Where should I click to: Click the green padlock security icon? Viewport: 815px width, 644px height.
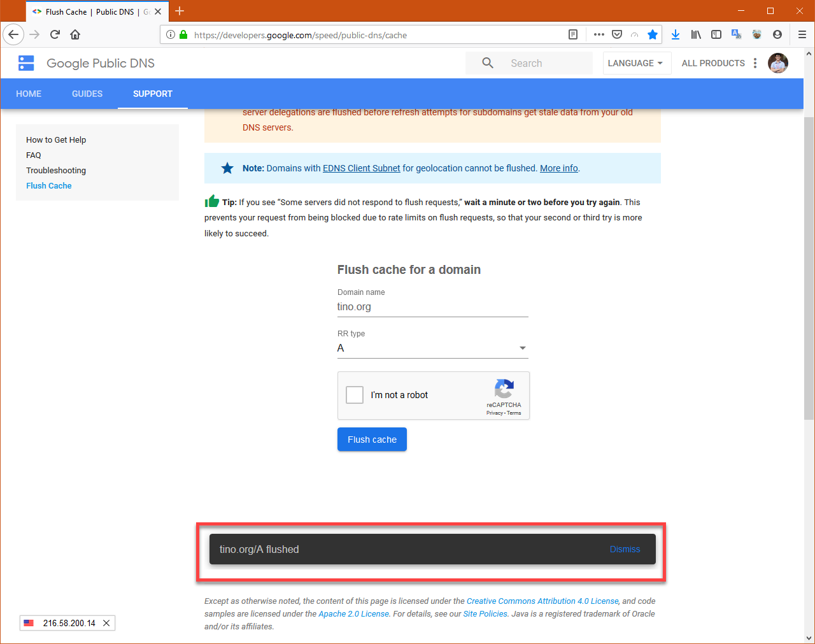[x=183, y=35]
